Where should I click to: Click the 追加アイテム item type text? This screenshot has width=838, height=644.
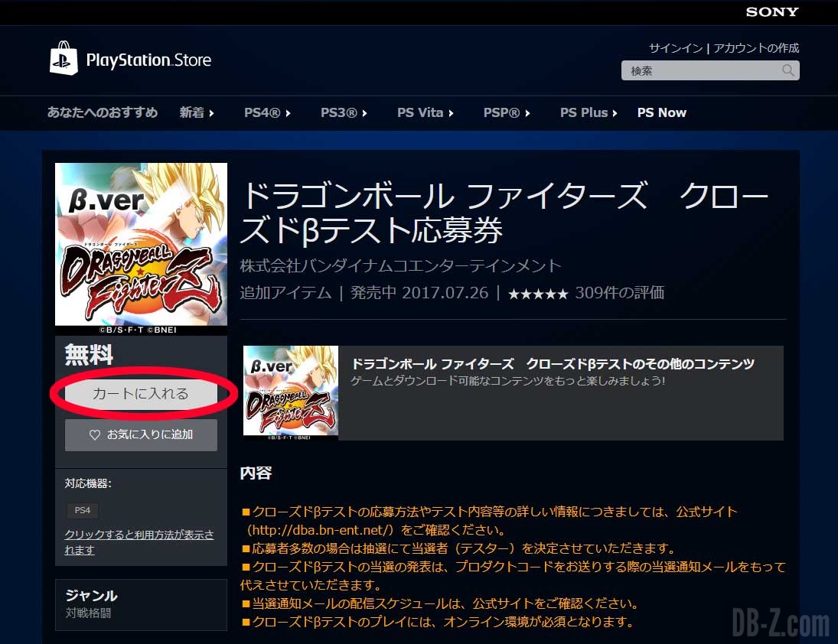(286, 293)
